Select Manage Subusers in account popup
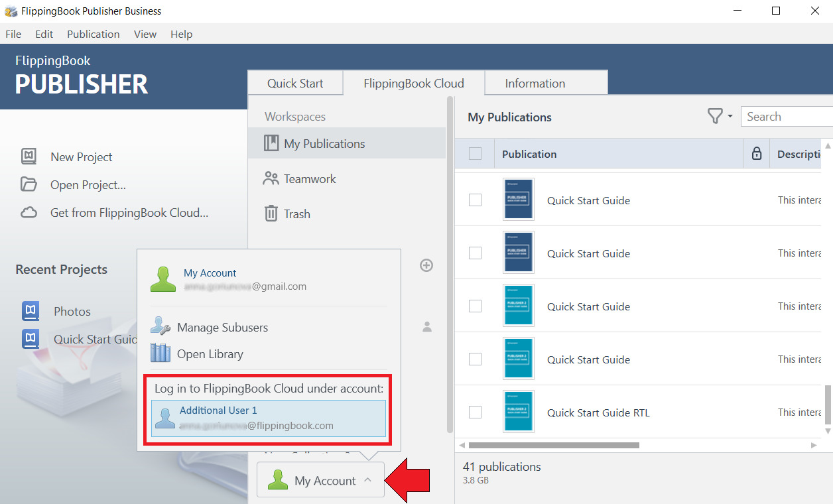Screen dimensions: 833x504 coord(223,327)
